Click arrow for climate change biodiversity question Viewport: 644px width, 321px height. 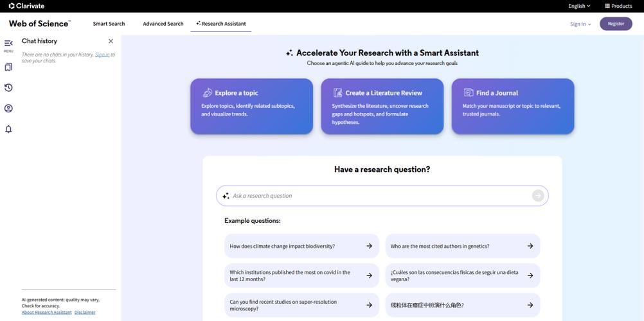point(369,246)
